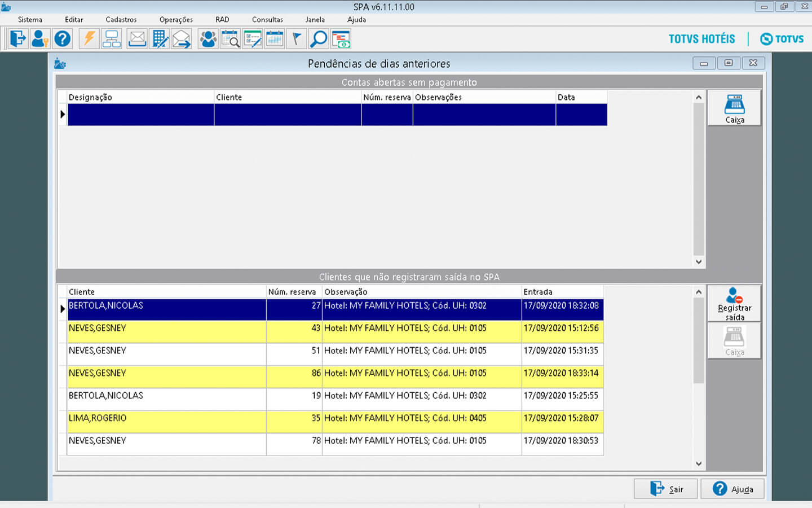Click the group of people toolbar icon
The image size is (812, 508).
click(208, 39)
